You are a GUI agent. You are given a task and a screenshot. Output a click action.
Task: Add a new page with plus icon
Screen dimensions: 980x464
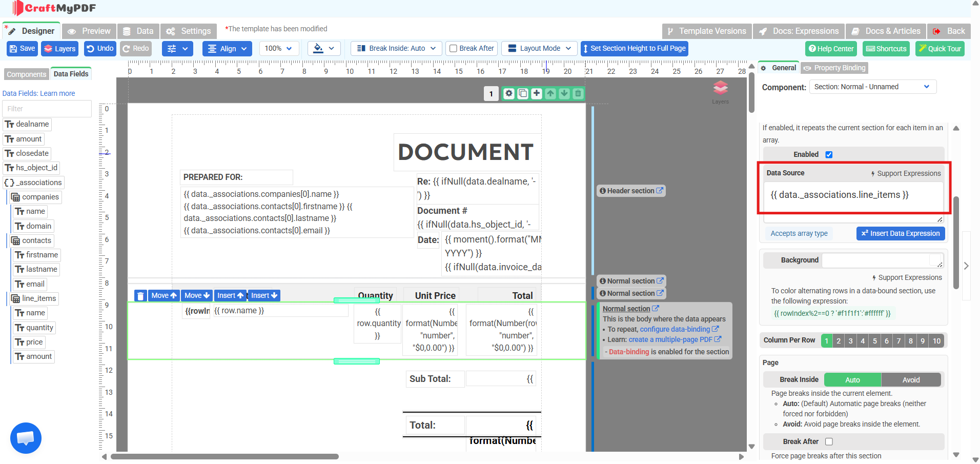coord(536,93)
